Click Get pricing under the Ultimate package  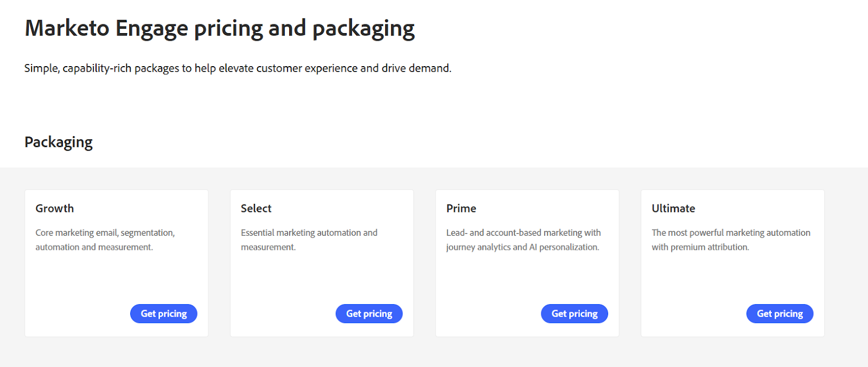tap(780, 313)
